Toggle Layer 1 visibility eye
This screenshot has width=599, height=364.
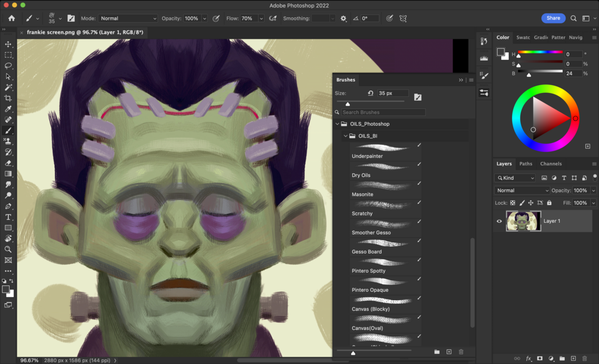pos(499,221)
